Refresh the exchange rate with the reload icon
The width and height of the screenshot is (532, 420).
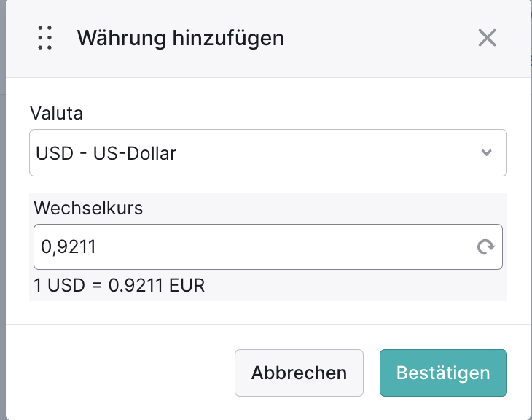(x=486, y=247)
